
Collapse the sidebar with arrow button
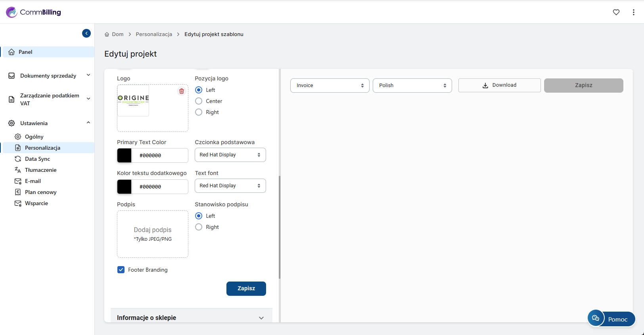pyautogui.click(x=86, y=33)
